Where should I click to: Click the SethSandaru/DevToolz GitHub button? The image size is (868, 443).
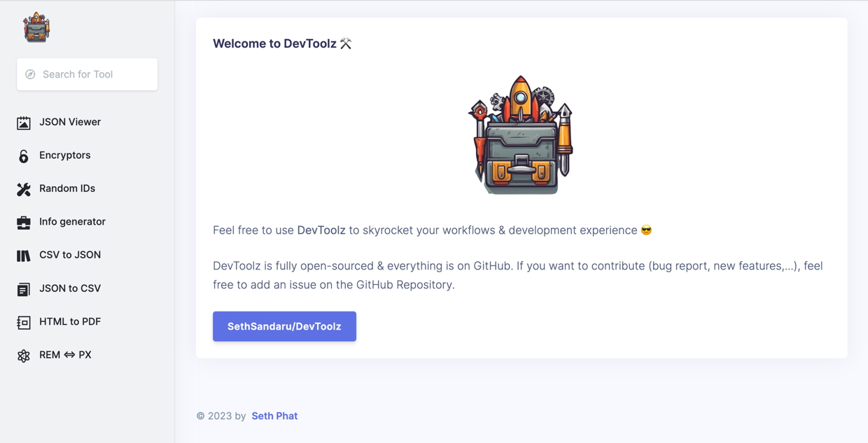point(284,326)
